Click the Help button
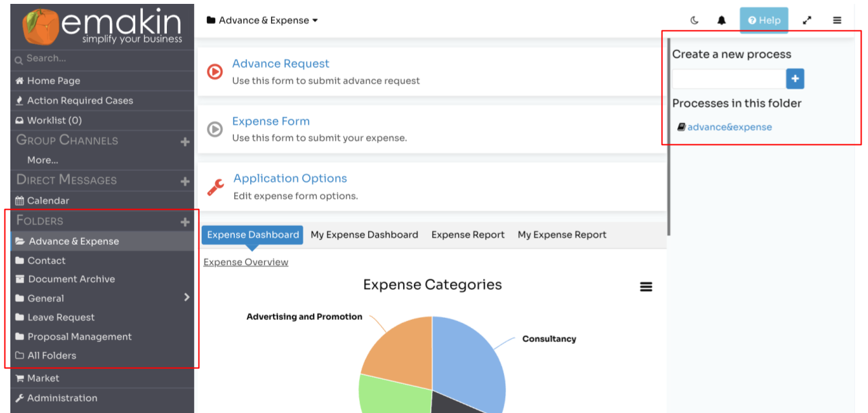868x413 pixels. tap(764, 20)
